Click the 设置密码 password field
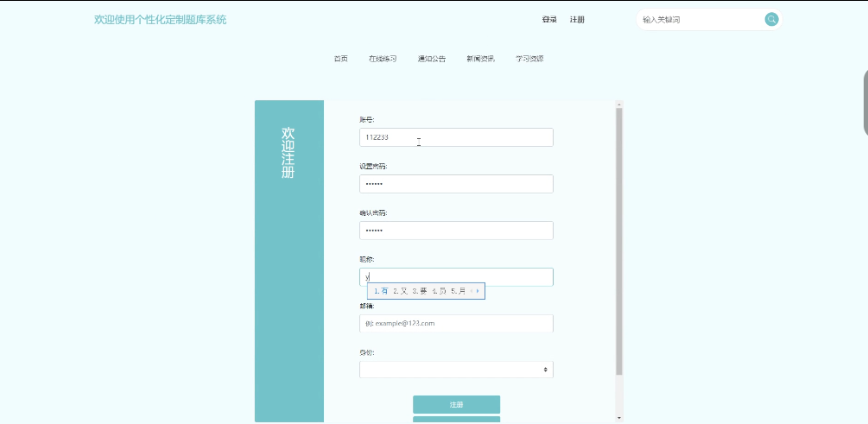The image size is (868, 424). [x=456, y=184]
